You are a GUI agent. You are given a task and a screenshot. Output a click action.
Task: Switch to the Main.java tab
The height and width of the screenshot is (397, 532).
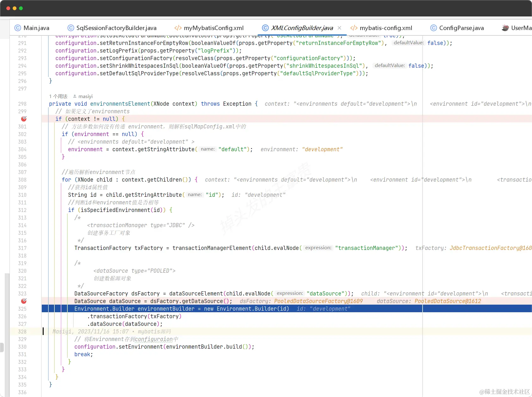point(32,28)
